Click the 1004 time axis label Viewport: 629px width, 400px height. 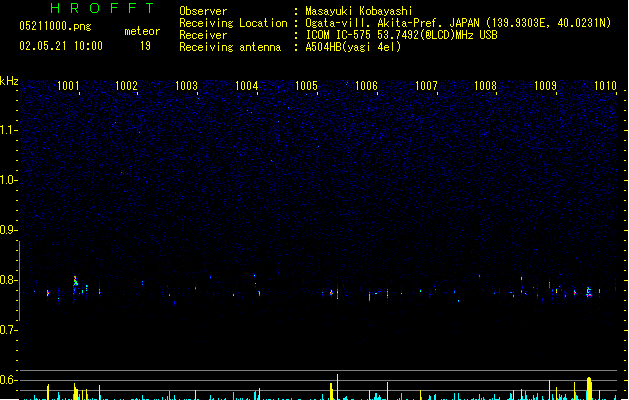(246, 86)
